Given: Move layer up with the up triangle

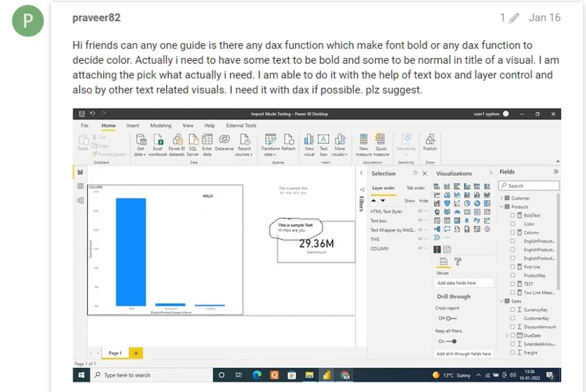Looking at the screenshot, I should point(374,201).
